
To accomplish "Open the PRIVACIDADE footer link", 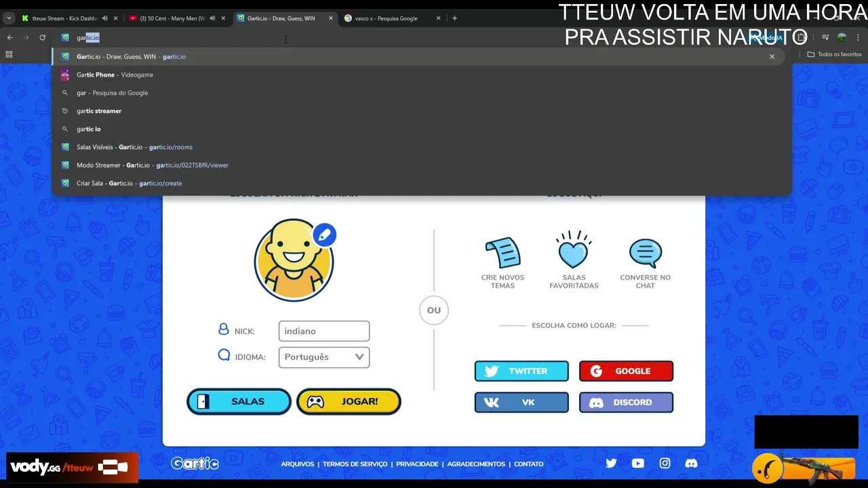I will point(417,464).
